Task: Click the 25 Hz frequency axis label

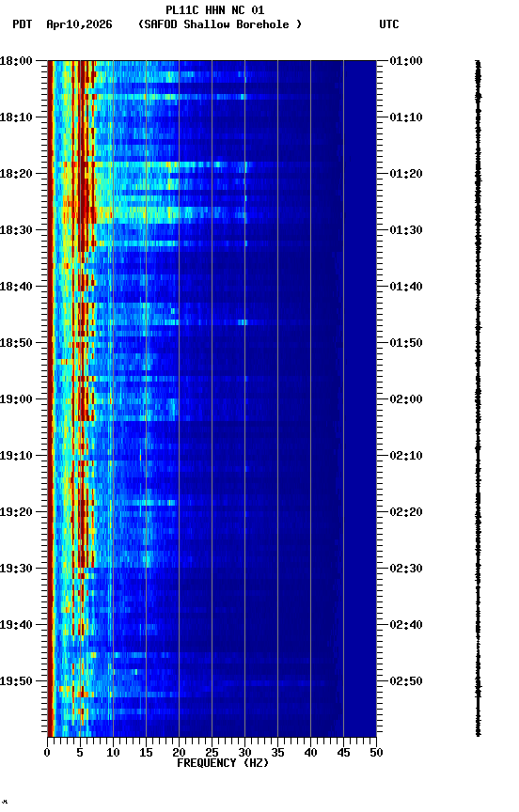Action: coord(212,753)
